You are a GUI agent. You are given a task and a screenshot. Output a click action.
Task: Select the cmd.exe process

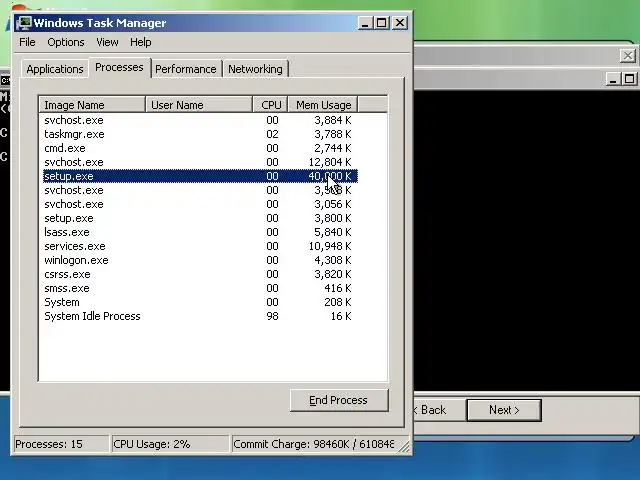[200, 148]
